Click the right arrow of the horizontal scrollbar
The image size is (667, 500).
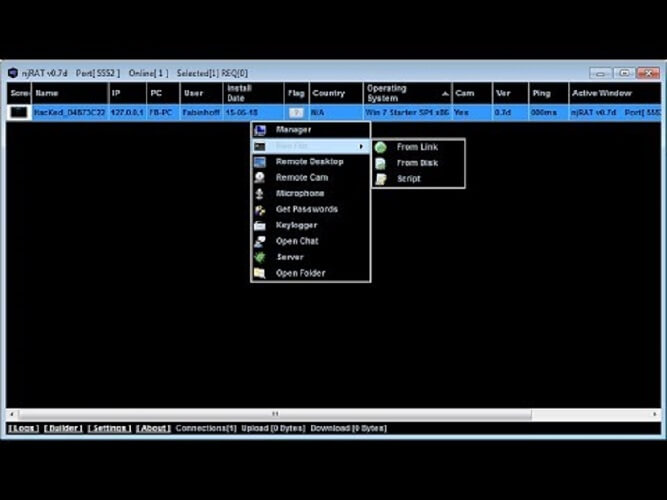tap(655, 414)
